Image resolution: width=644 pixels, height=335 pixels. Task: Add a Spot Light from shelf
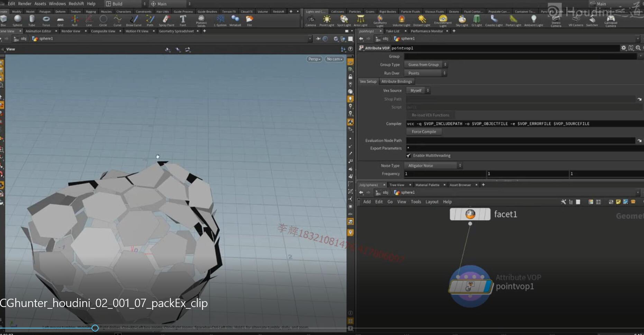pyautogui.click(x=344, y=21)
